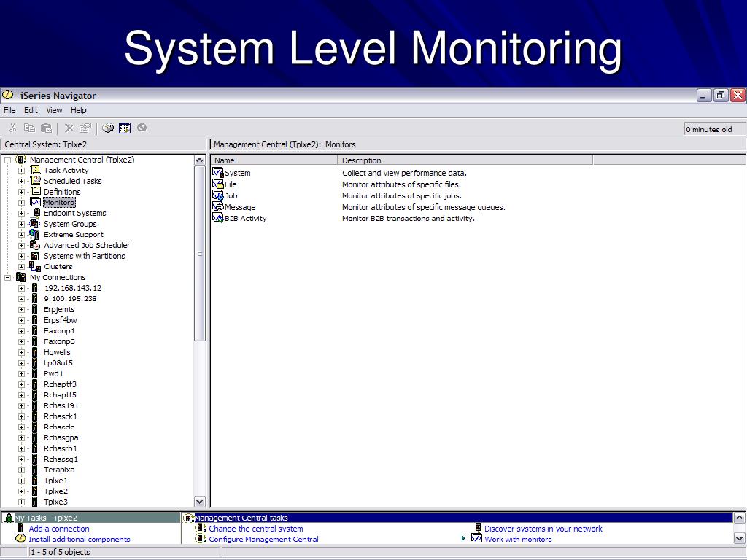Expand the Tplxe1 connection node

pyautogui.click(x=21, y=481)
